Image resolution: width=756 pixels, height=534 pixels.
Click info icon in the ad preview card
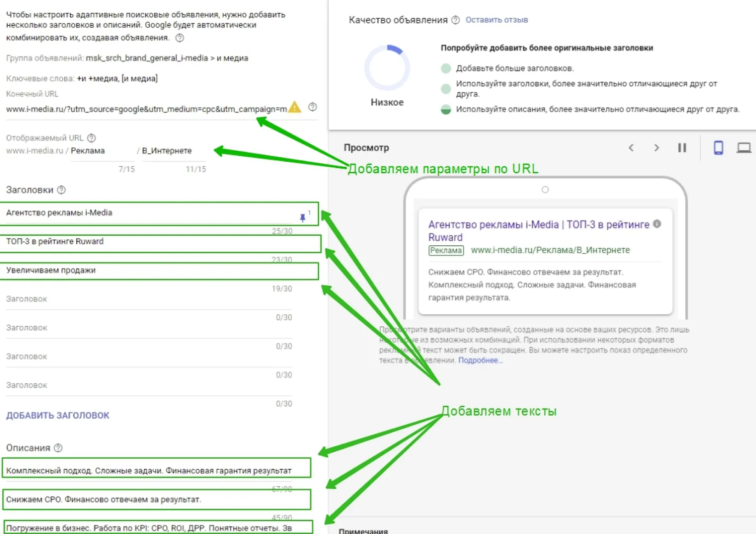click(x=657, y=224)
